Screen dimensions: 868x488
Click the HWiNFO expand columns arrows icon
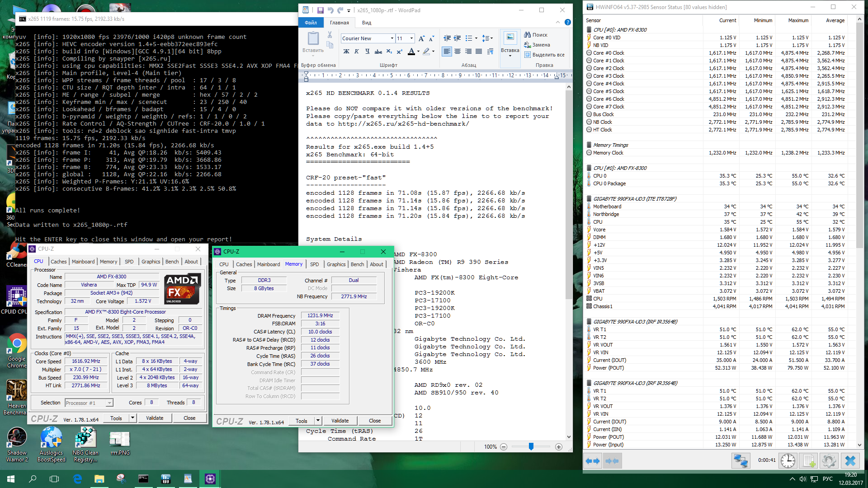tap(593, 461)
